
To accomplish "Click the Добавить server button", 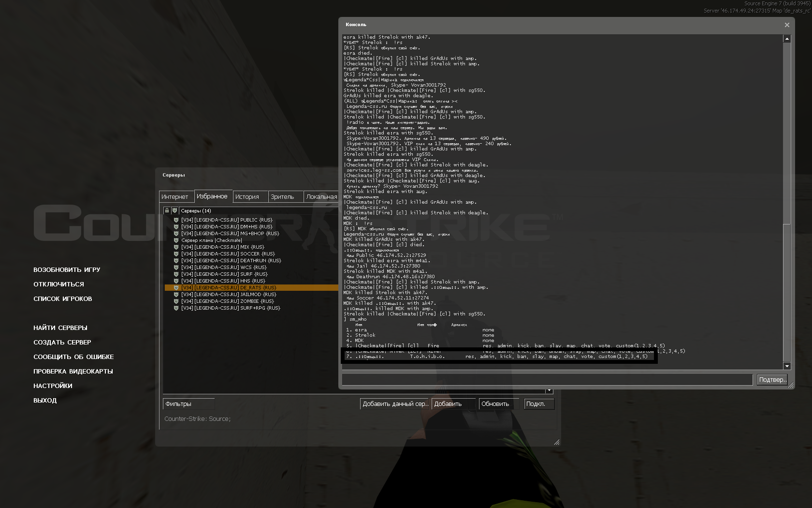I will click(x=454, y=404).
